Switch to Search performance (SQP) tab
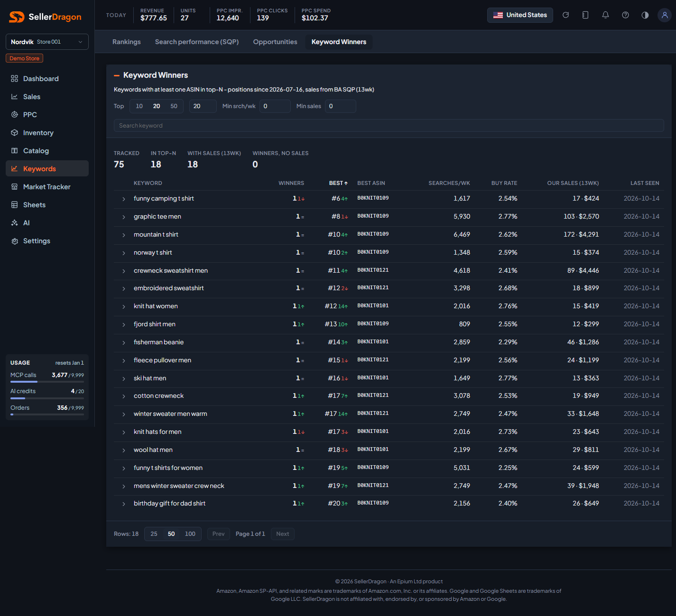The height and width of the screenshot is (616, 676). [197, 42]
